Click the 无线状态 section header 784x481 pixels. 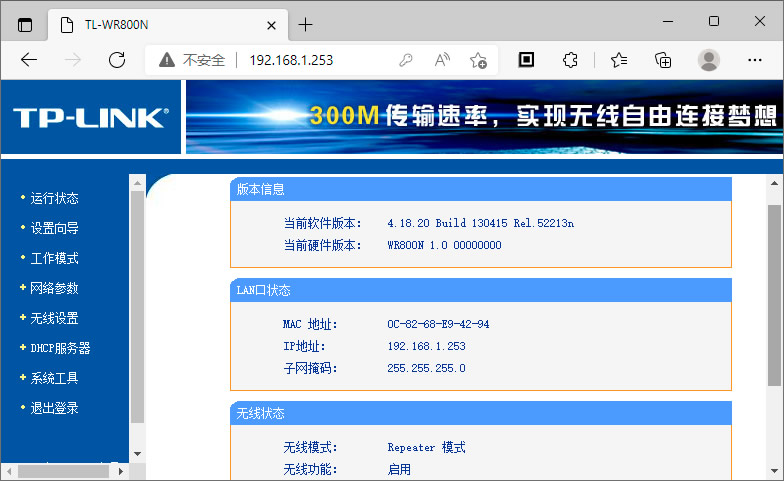pyautogui.click(x=480, y=413)
